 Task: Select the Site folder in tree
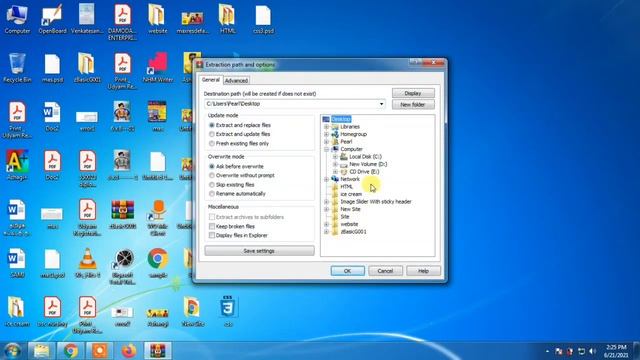(x=345, y=217)
